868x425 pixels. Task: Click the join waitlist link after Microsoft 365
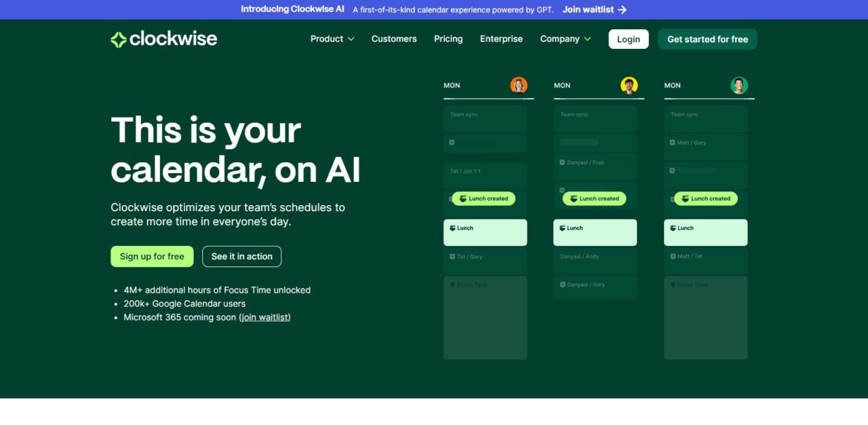pyautogui.click(x=264, y=317)
